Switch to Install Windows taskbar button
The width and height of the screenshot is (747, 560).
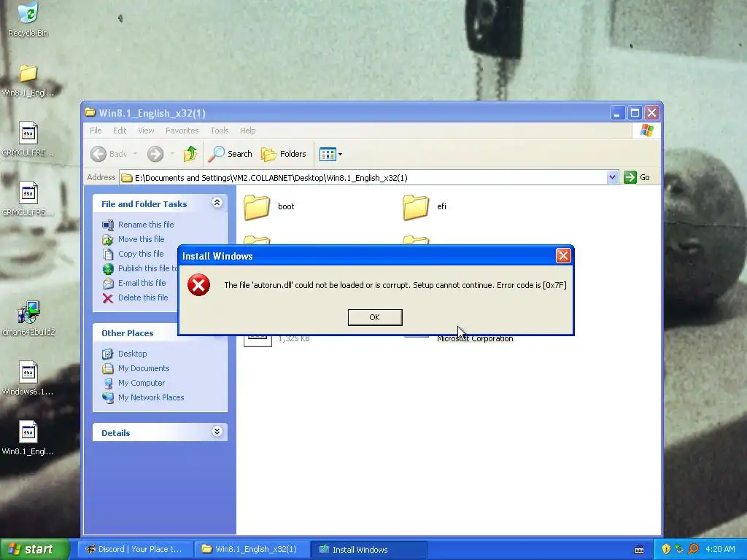click(368, 550)
